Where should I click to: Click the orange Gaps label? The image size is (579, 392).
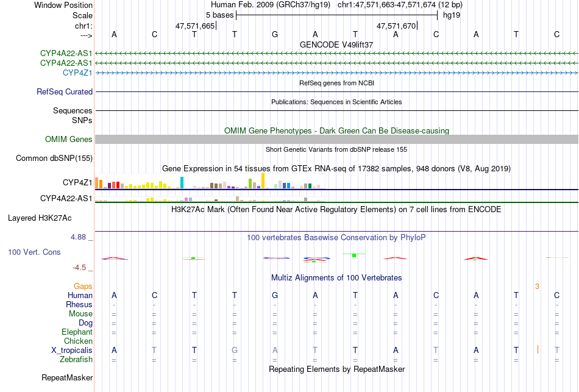click(83, 287)
